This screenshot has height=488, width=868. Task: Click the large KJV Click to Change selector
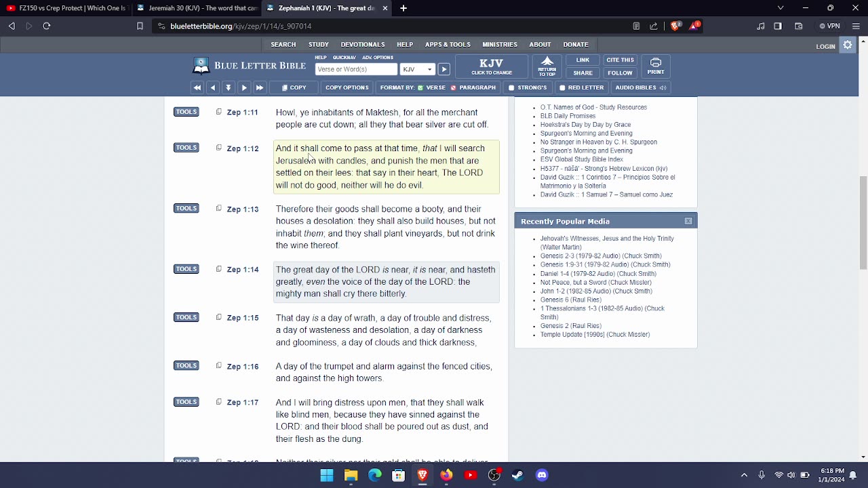492,66
